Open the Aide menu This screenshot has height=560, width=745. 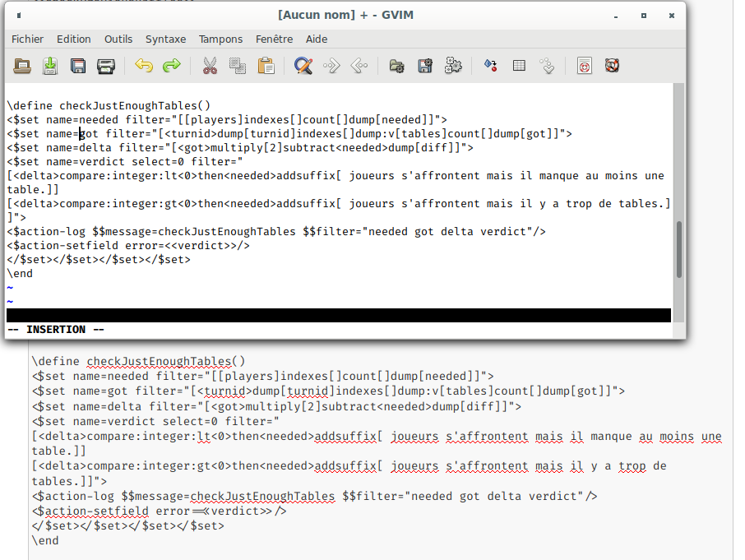coord(317,39)
